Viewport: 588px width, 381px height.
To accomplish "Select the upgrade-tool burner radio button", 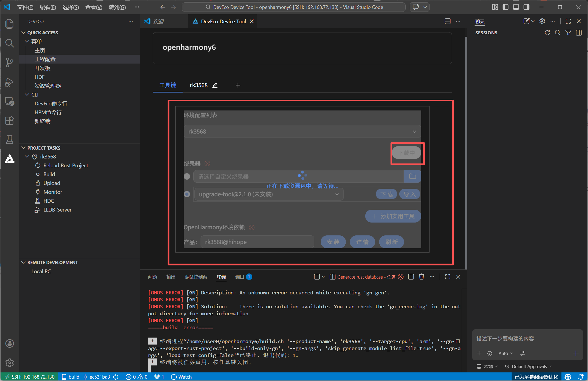I will [187, 194].
